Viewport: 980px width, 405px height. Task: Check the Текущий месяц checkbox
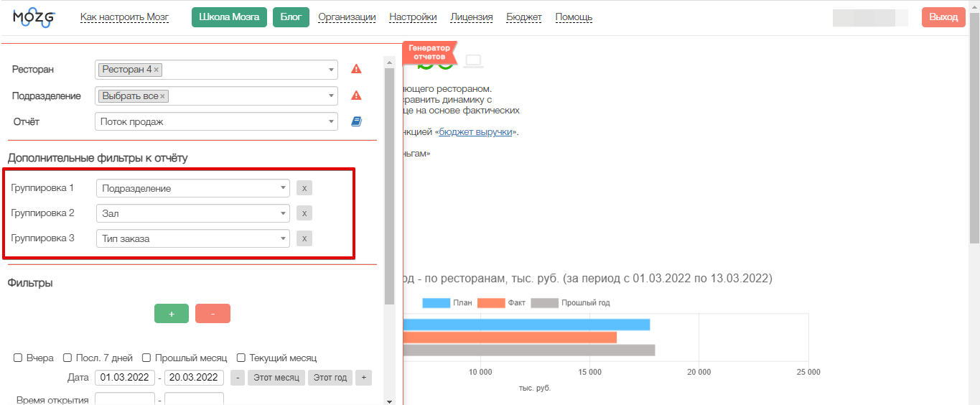point(241,358)
